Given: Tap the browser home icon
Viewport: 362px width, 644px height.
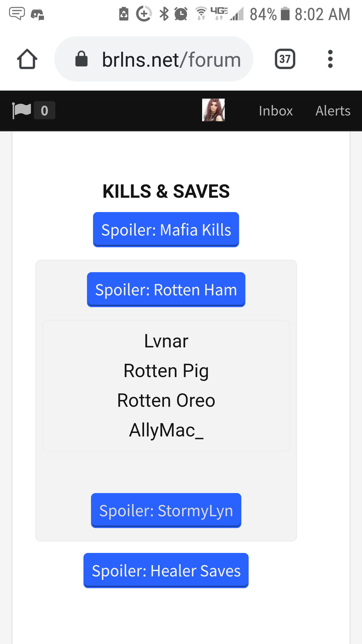Looking at the screenshot, I should click(27, 59).
